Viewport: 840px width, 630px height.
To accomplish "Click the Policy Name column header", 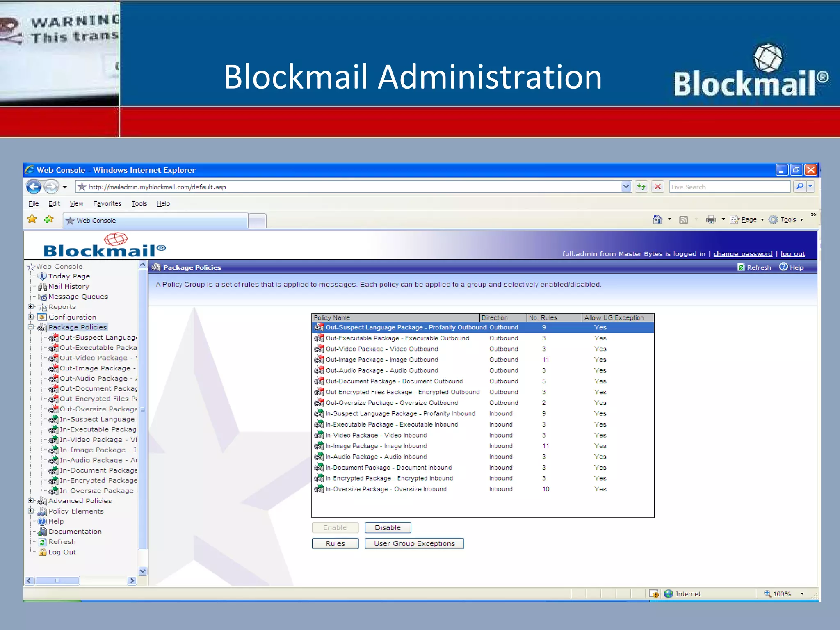I will (x=395, y=317).
